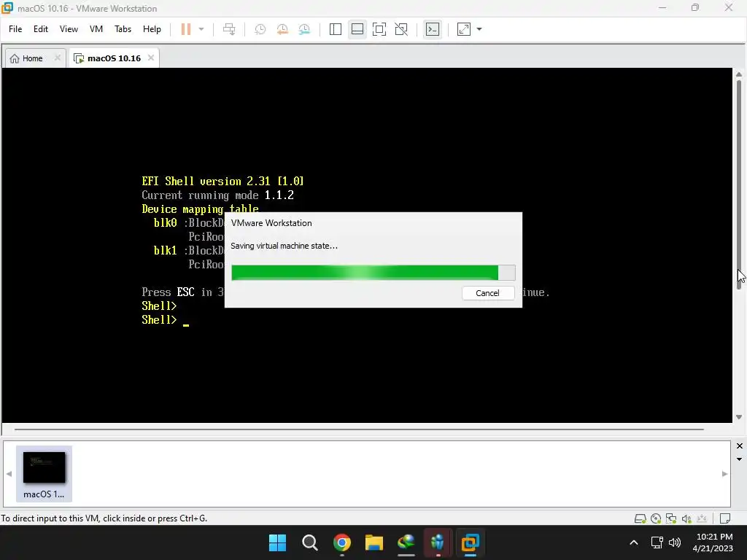Close the macOS 10.16 tab
747x560 pixels.
pyautogui.click(x=151, y=58)
